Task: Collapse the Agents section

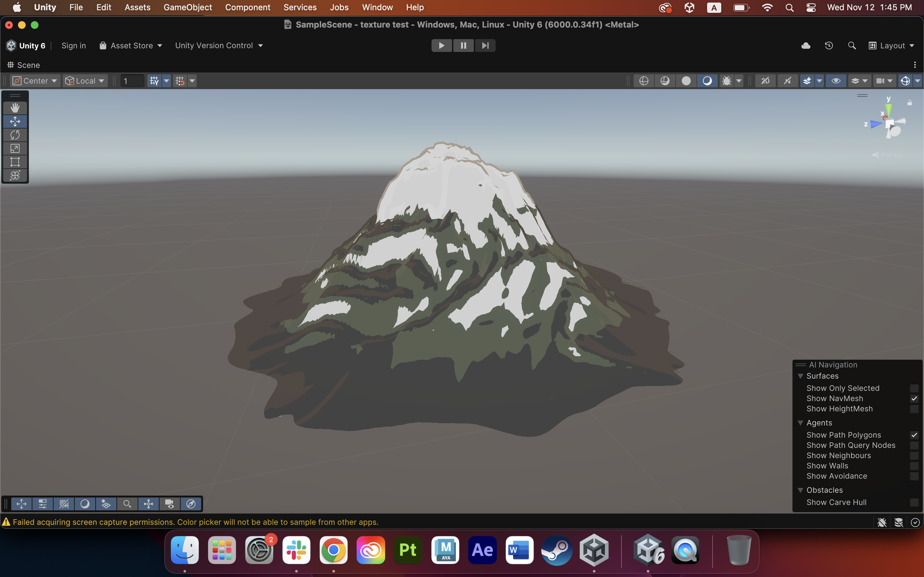Action: pos(800,423)
